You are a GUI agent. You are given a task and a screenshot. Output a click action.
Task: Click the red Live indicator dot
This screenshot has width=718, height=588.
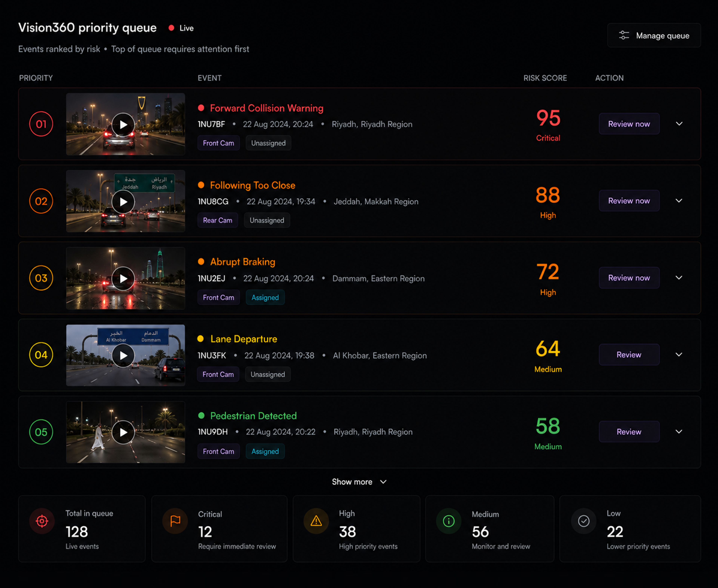click(171, 28)
